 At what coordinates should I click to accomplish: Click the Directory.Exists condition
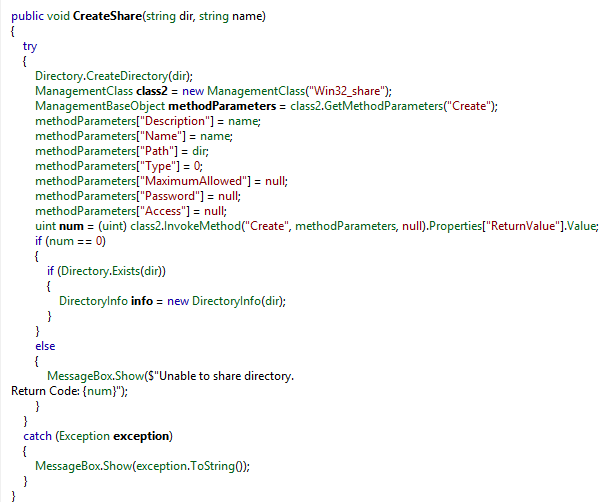click(x=104, y=271)
